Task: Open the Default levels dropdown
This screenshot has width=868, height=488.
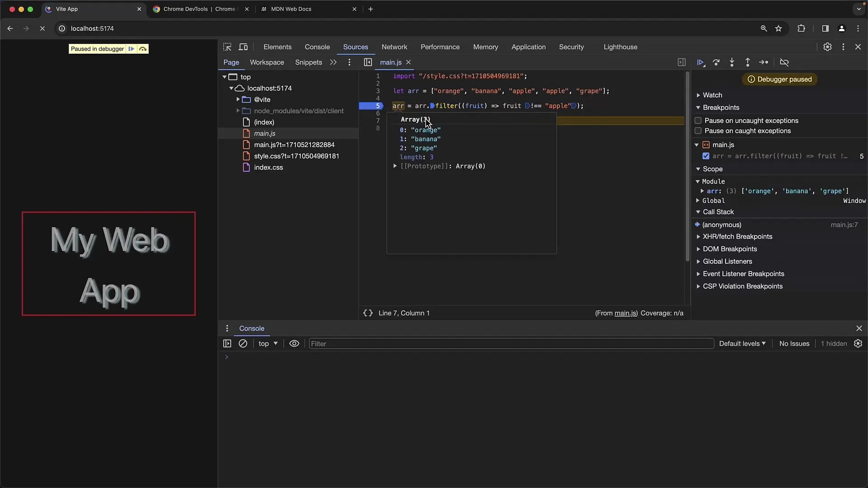Action: [742, 344]
